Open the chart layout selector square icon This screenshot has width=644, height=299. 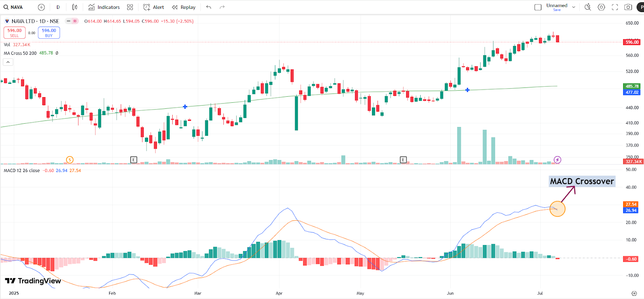(538, 7)
